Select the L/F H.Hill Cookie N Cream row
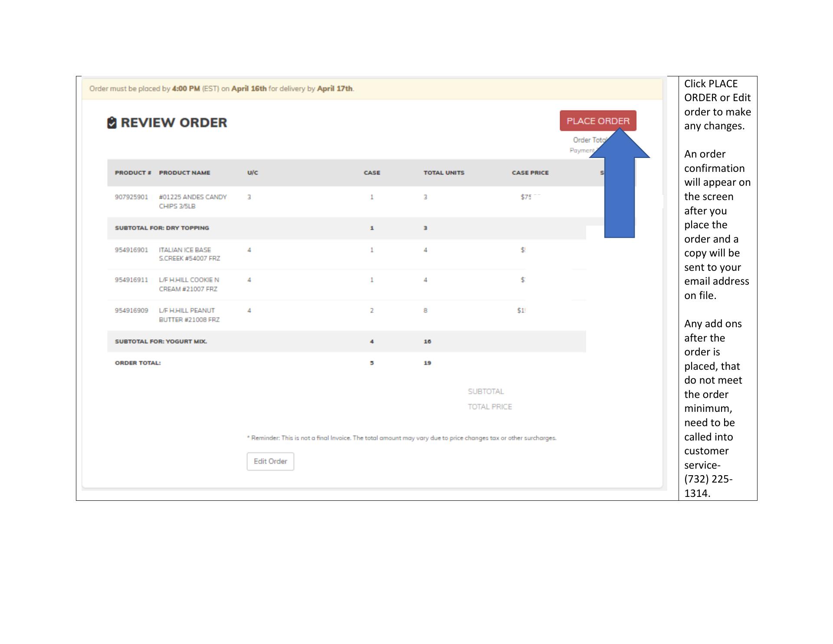Viewport: 833px width, 644px height. click(189, 285)
